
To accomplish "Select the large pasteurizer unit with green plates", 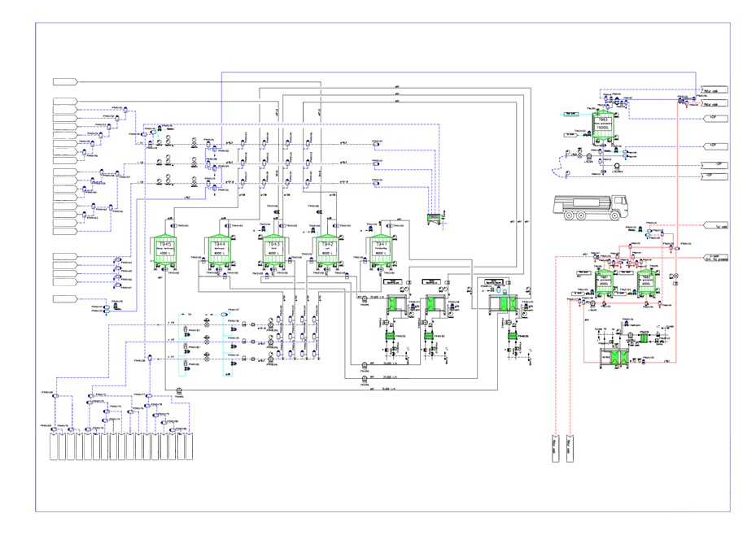I will [504, 304].
